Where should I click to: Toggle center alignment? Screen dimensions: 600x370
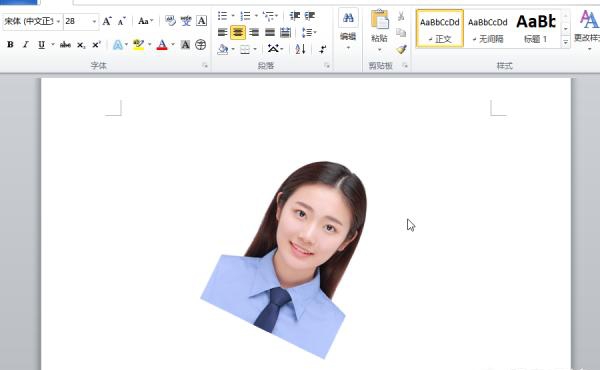tap(238, 32)
